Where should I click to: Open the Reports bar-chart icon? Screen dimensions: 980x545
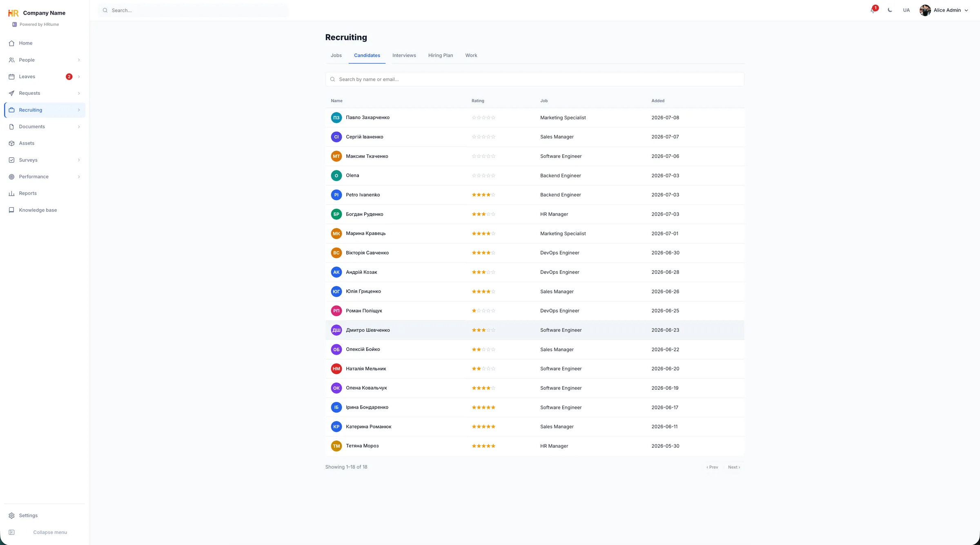point(11,193)
